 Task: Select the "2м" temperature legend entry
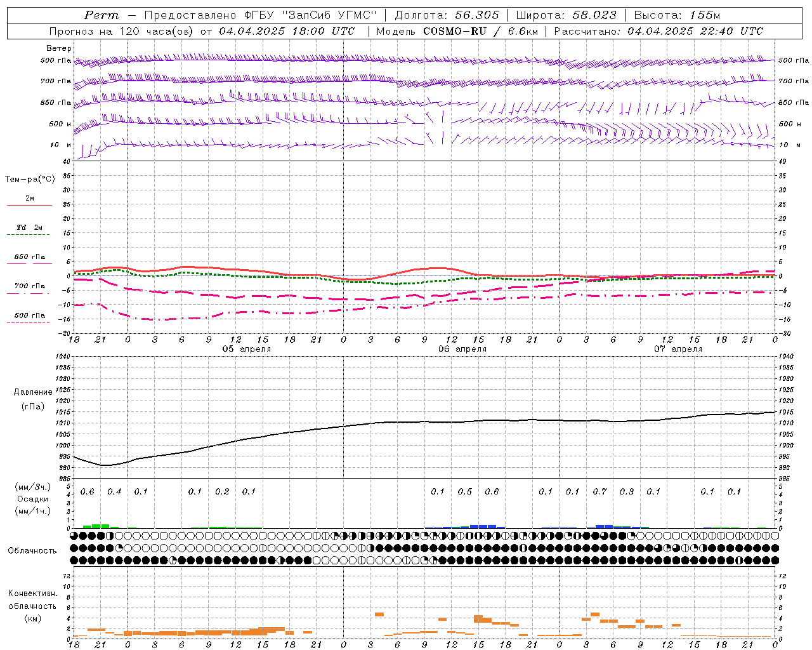click(29, 199)
